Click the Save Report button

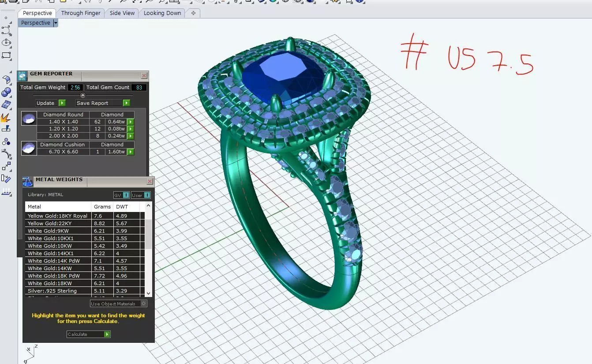103,103
